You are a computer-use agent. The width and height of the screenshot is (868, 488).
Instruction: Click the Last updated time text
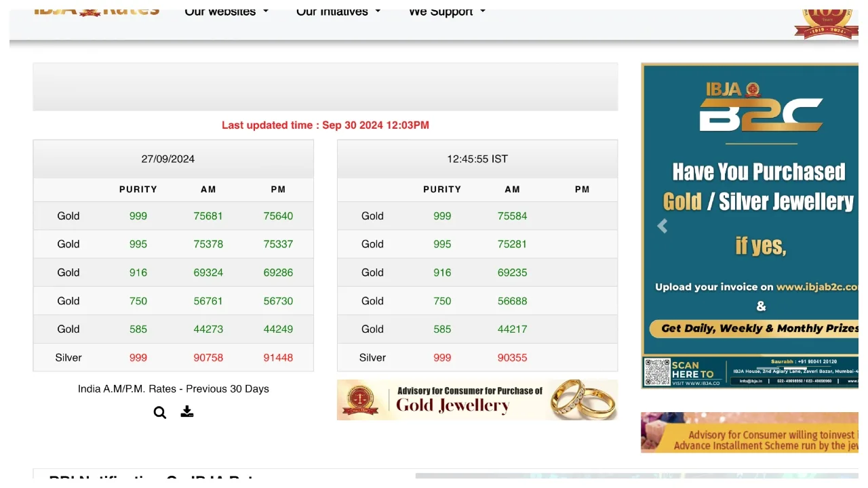[325, 125]
